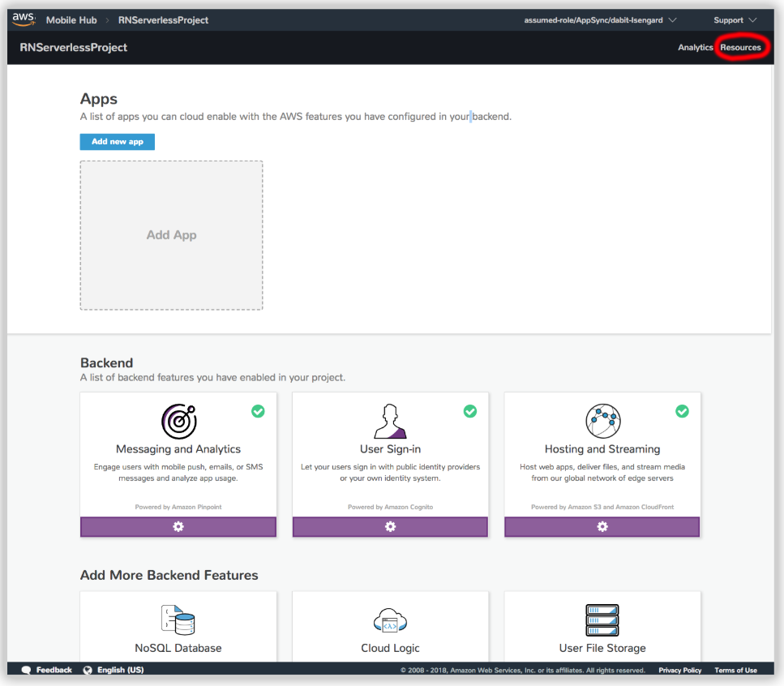Click the User File Storage server icon
This screenshot has width=784, height=686.
[x=602, y=620]
